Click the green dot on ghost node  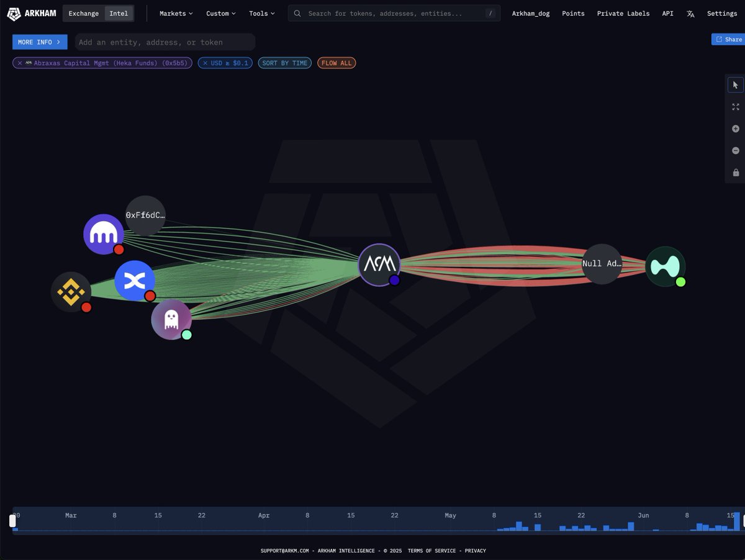[186, 335]
